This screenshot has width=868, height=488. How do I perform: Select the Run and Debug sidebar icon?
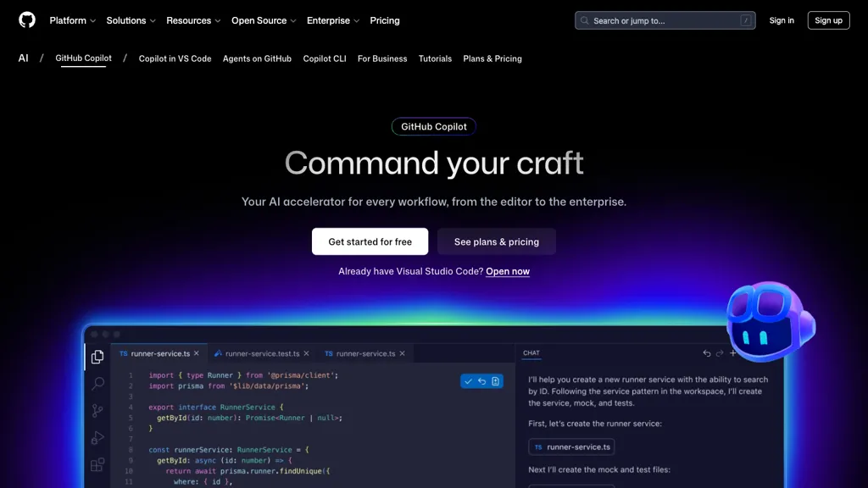(x=97, y=438)
